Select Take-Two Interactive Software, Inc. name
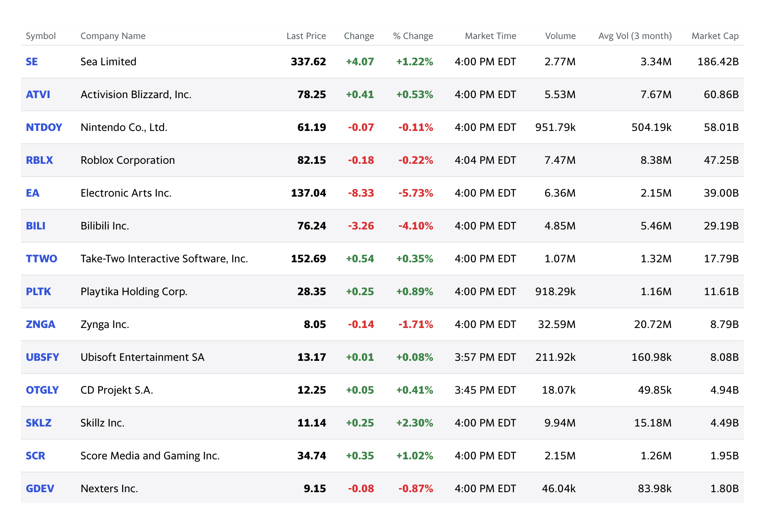This screenshot has width=764, height=532. [164, 259]
